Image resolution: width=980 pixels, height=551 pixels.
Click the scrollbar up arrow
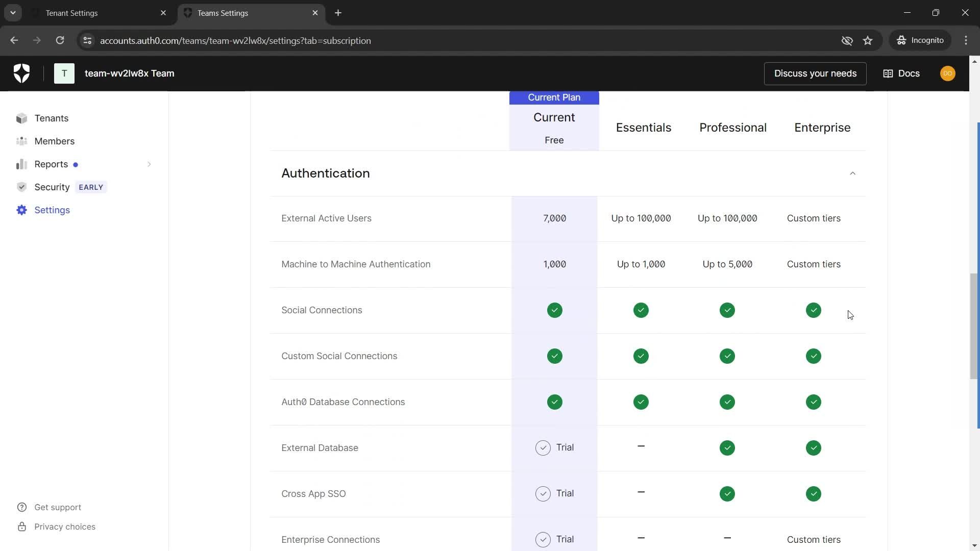(974, 61)
